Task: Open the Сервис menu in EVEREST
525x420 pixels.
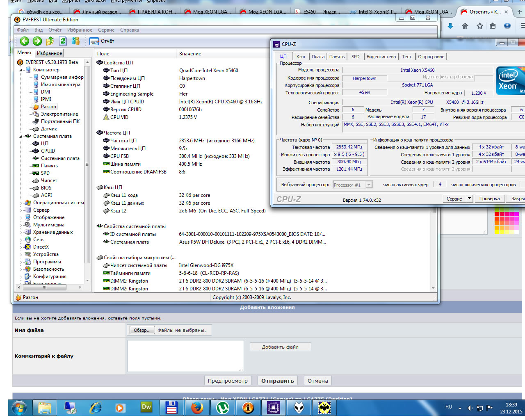Action: click(106, 30)
